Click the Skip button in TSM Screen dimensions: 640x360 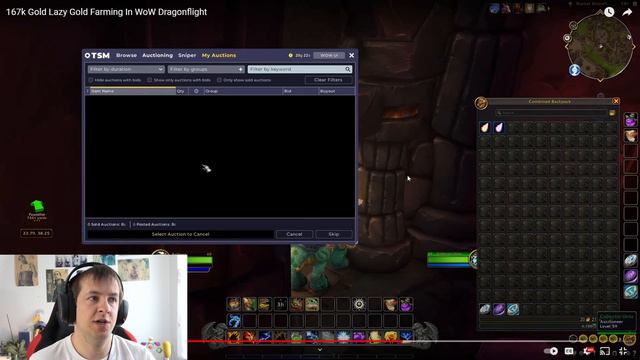point(334,234)
